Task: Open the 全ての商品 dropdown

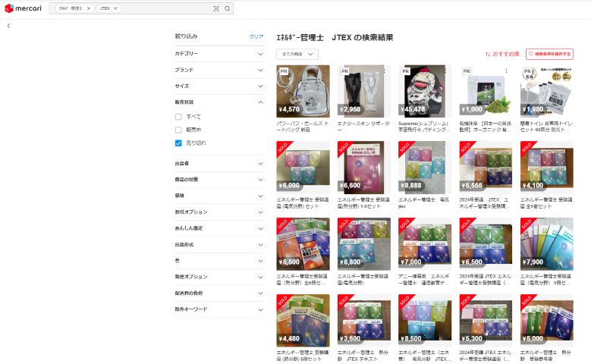Action: tap(297, 55)
